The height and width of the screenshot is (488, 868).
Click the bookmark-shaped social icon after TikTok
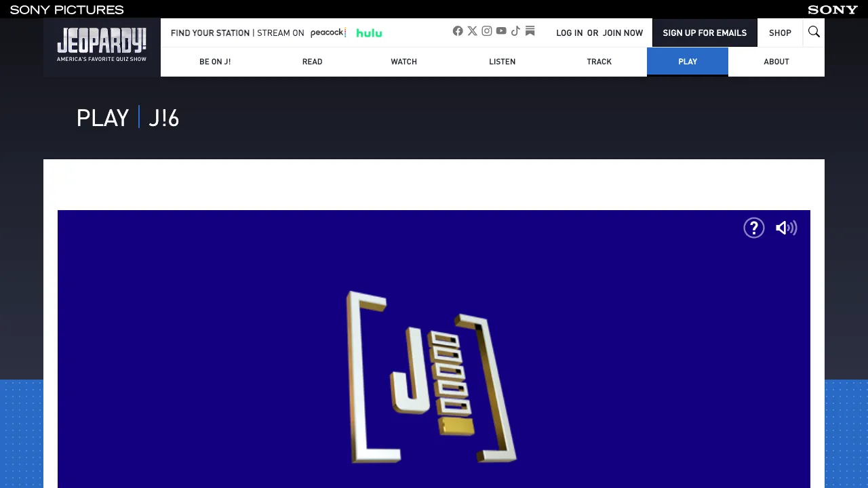[530, 31]
